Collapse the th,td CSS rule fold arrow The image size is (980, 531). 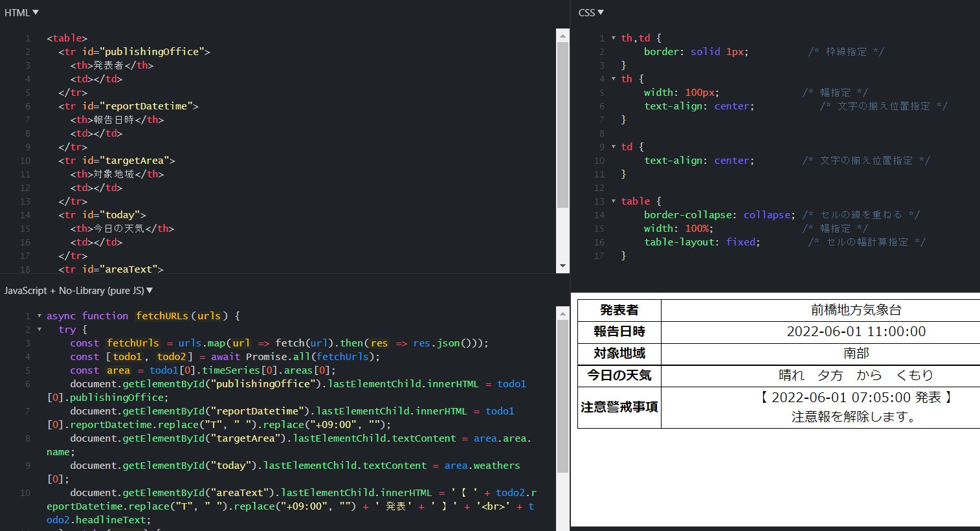click(x=614, y=38)
